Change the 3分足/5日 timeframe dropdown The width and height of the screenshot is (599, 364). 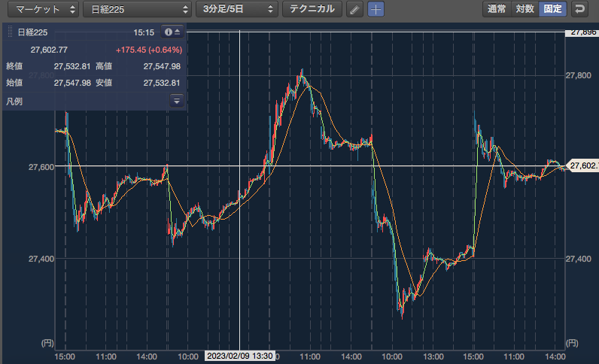coord(237,9)
